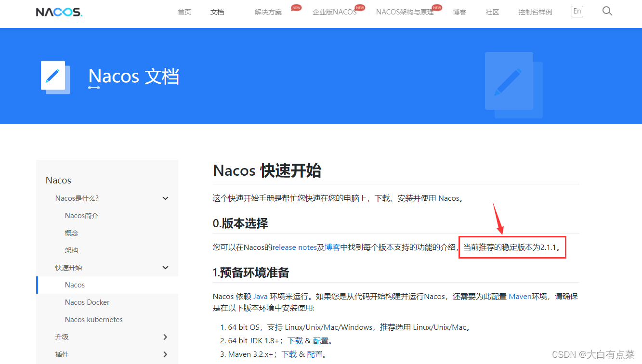Open NACOS架构与原理 menu item
642x364 pixels.
coord(405,12)
